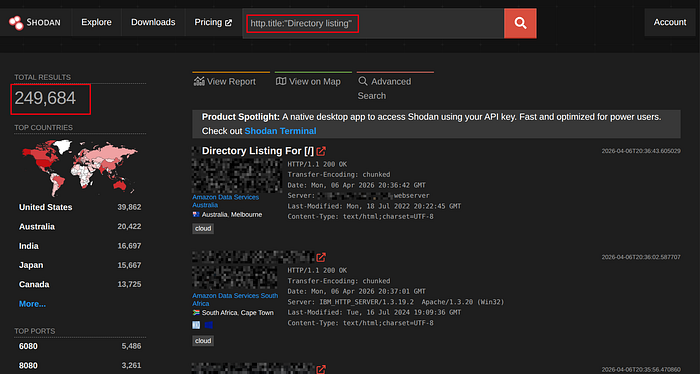Click the Last-Modified 18 Jul 2022 line
This screenshot has width=700, height=374.
tap(374, 206)
